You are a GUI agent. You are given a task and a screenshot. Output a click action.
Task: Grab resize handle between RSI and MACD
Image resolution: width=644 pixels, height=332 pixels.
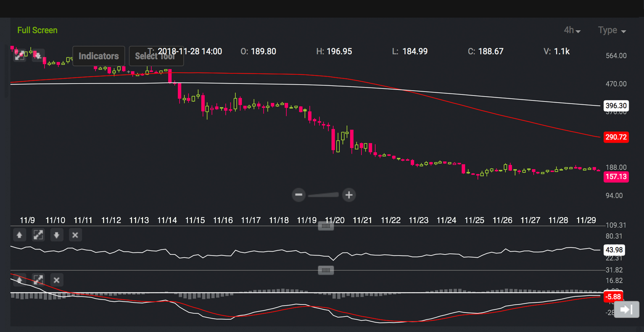tap(326, 270)
